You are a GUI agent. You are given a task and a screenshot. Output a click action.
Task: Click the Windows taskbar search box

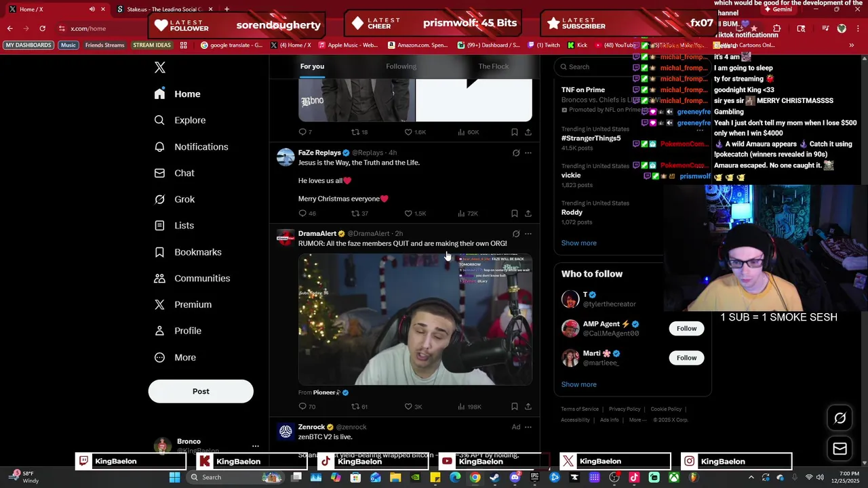click(235, 477)
